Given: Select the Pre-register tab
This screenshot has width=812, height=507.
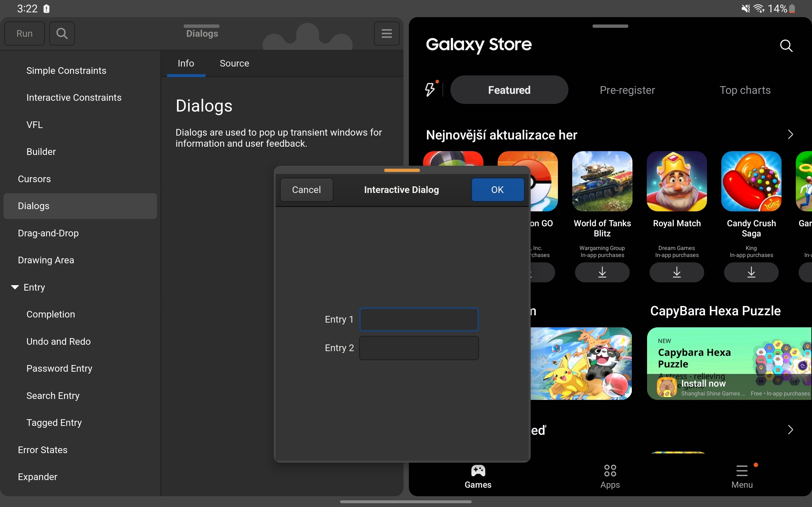Looking at the screenshot, I should (x=627, y=90).
